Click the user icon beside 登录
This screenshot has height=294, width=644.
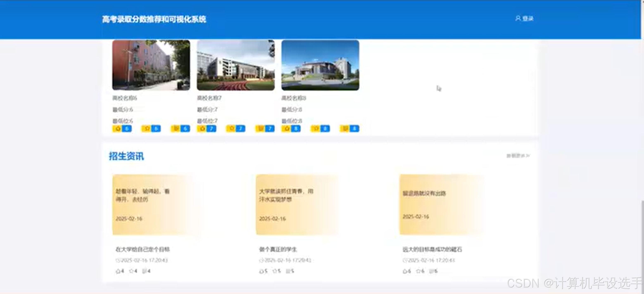tap(518, 19)
